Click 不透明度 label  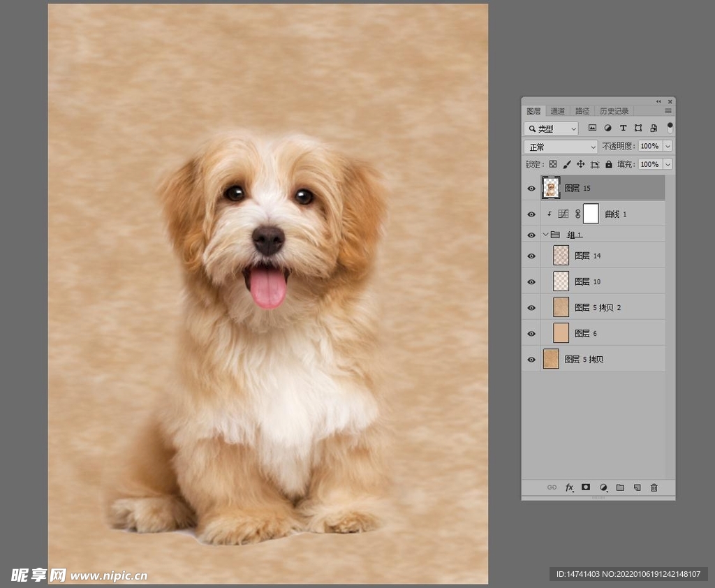[619, 146]
